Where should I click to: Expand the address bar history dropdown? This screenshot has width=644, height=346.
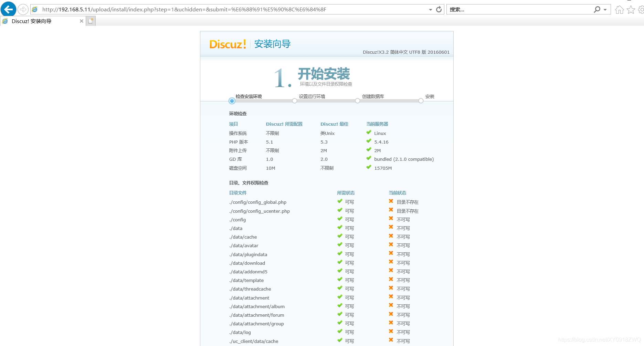(430, 10)
